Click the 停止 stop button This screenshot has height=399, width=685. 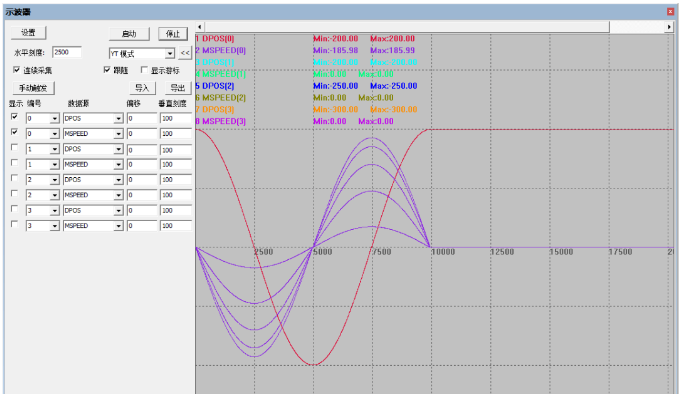pyautogui.click(x=173, y=34)
